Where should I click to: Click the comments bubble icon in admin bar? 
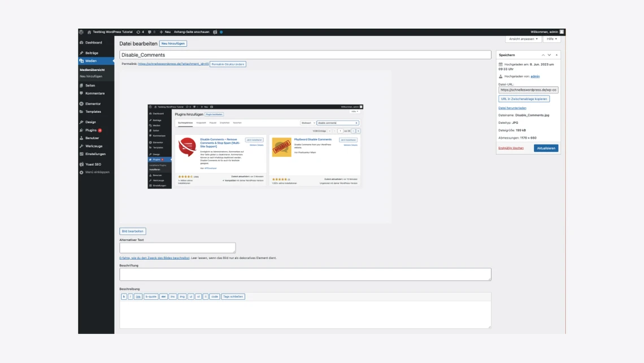coord(151,32)
